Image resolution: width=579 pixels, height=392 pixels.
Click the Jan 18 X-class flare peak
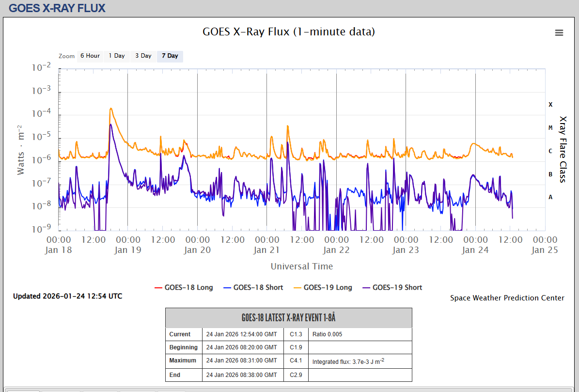point(111,109)
